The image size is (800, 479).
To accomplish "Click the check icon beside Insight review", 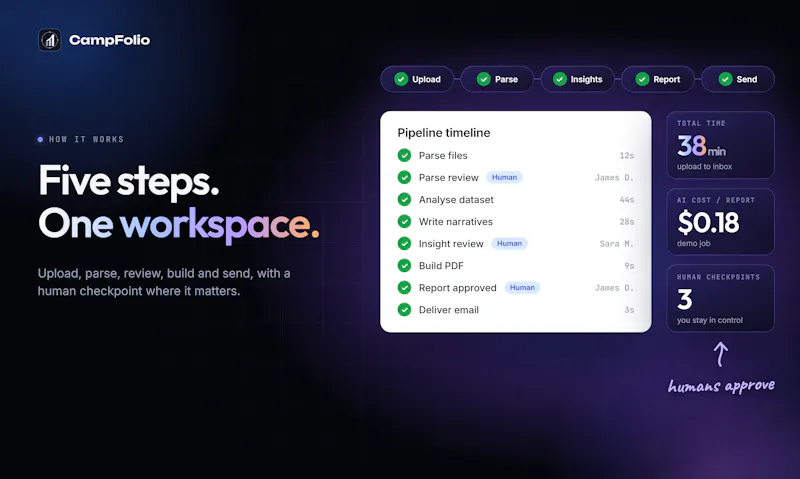I will click(405, 243).
